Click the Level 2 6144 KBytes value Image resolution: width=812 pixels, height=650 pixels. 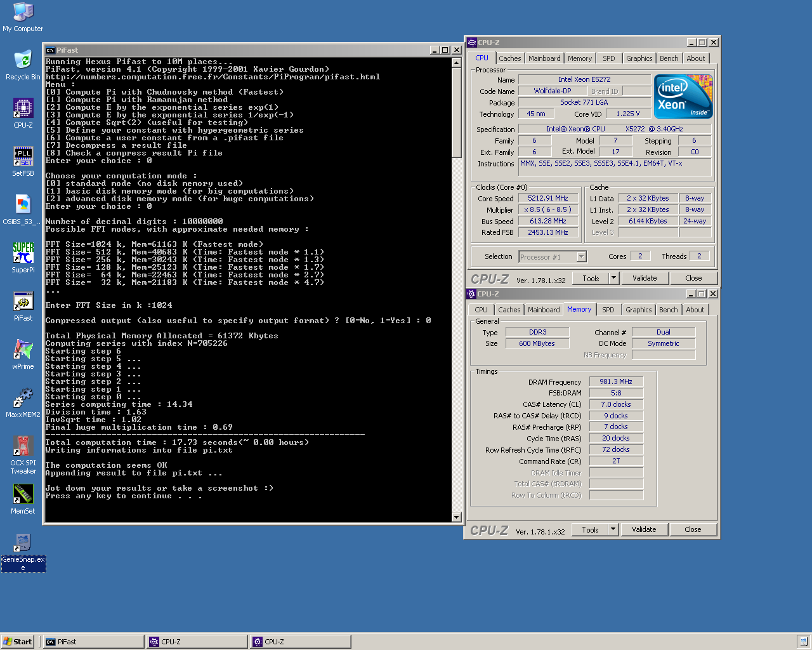648,221
